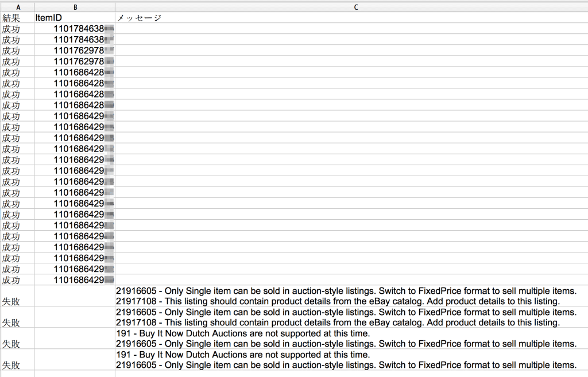Select column C header
Screen dimensions: 588x377
coord(351,7)
